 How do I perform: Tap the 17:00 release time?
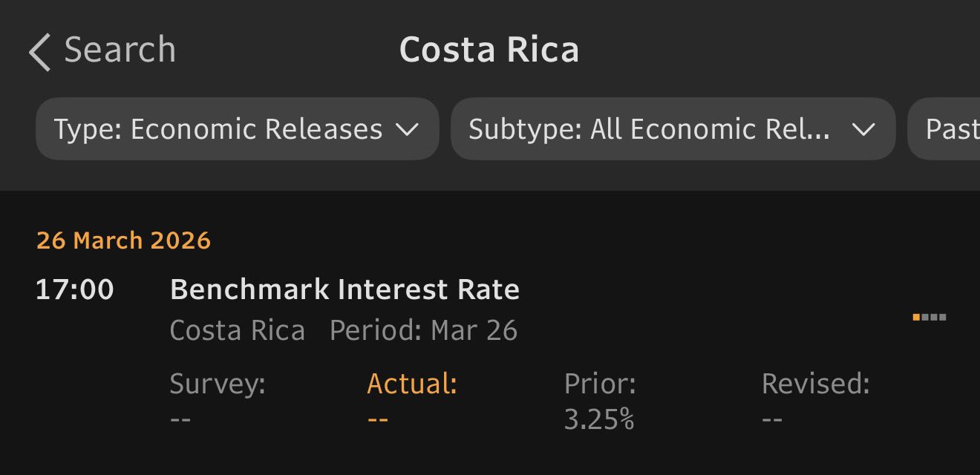74,289
